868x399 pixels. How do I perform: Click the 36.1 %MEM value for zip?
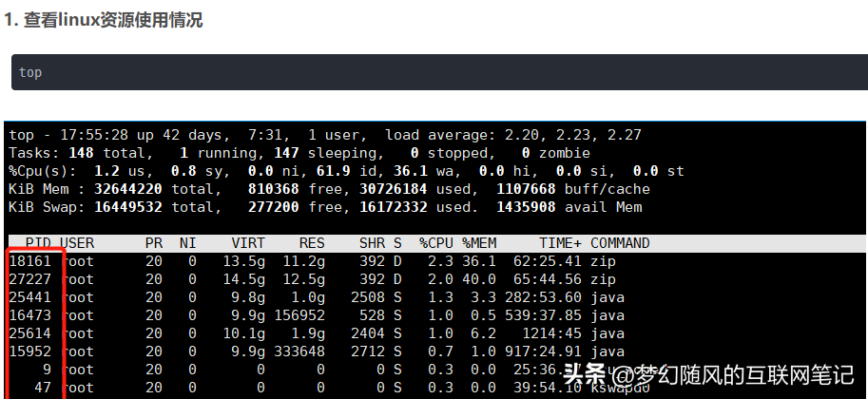[x=479, y=261]
